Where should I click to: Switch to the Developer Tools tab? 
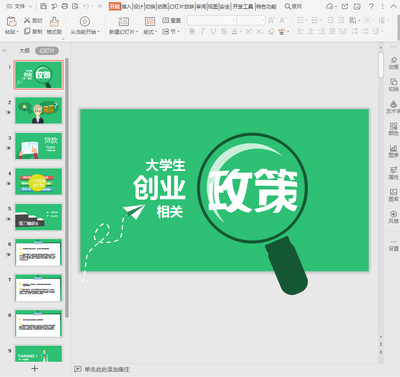[x=243, y=6]
